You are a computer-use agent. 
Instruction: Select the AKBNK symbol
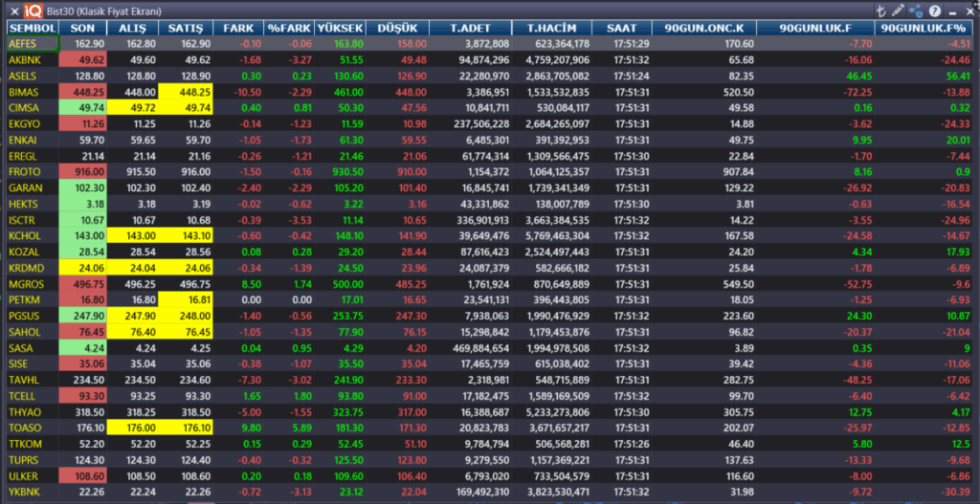[23, 60]
